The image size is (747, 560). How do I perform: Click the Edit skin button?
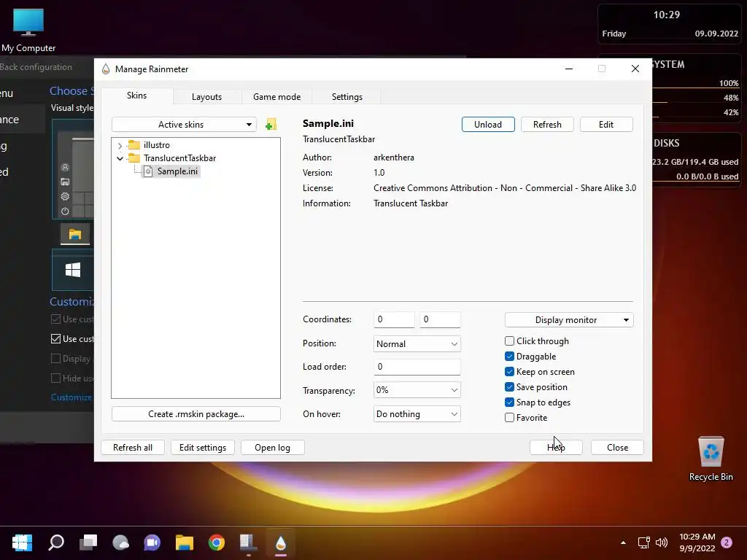pyautogui.click(x=606, y=124)
